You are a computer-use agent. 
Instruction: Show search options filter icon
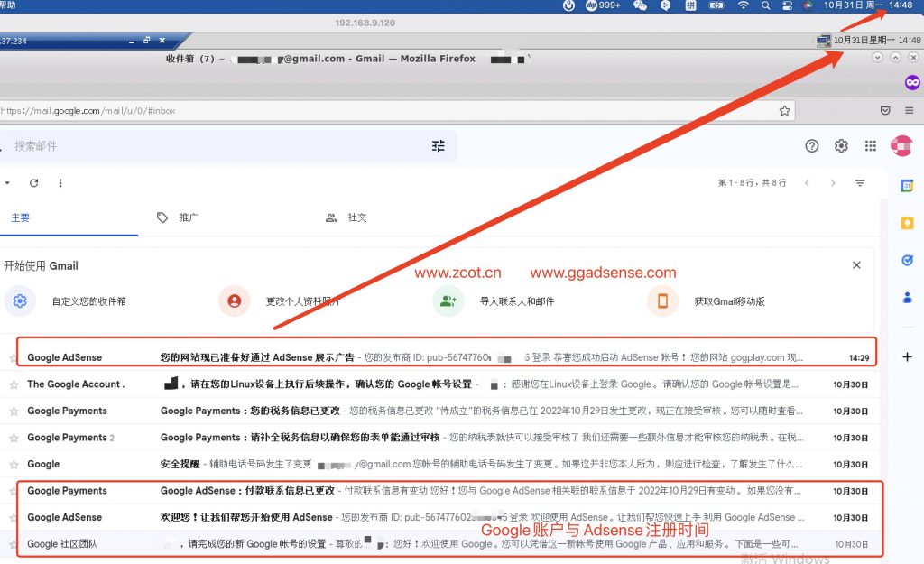click(x=439, y=145)
